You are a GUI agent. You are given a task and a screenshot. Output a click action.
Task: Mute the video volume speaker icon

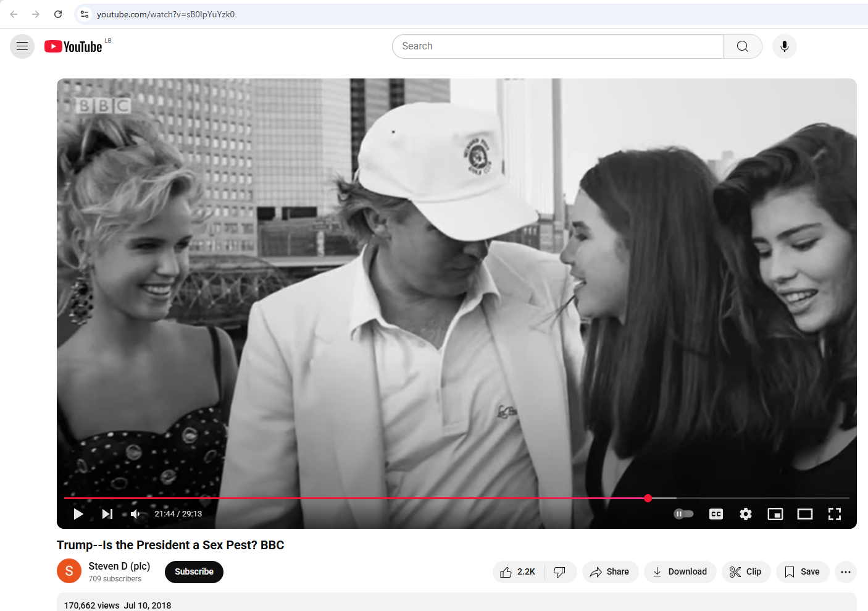(136, 514)
